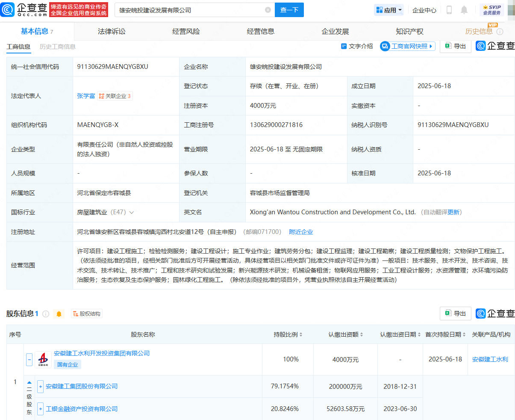
Task: Select registration number 130629000271816
Action: point(276,125)
